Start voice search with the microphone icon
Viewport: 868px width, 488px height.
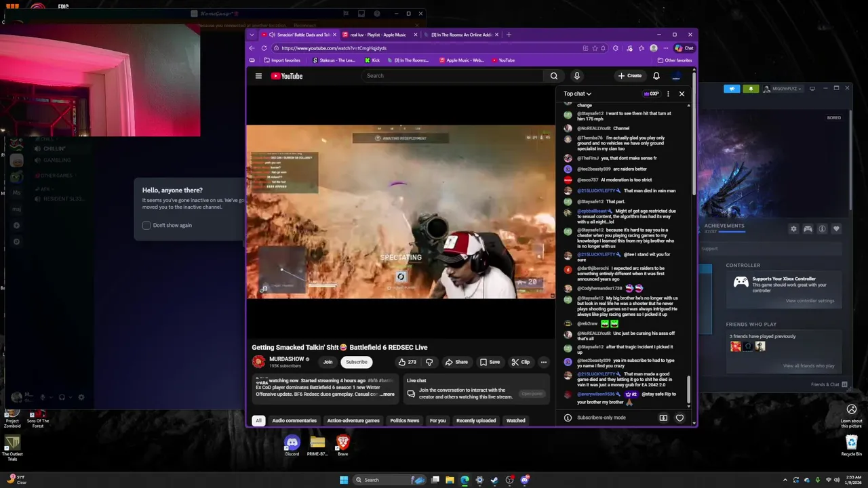(577, 76)
